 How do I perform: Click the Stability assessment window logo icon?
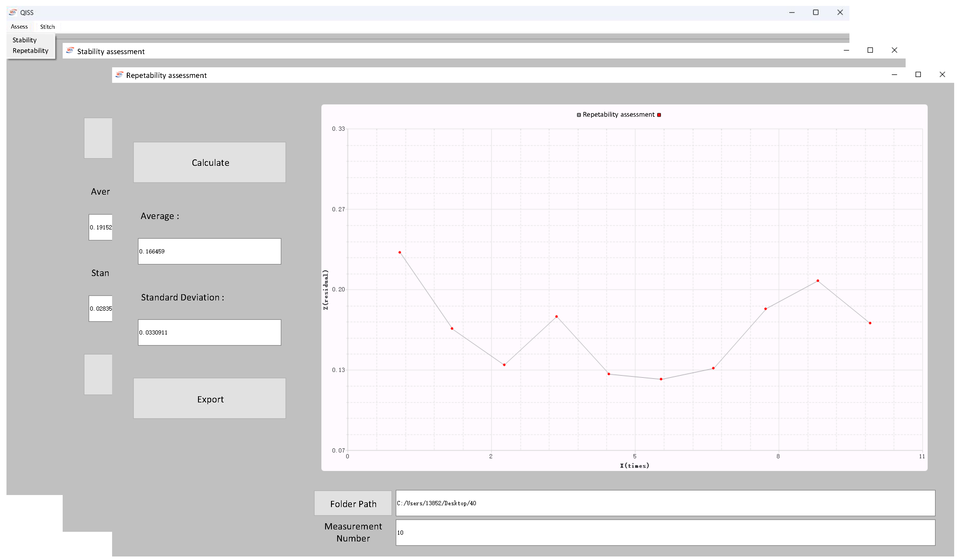(70, 51)
